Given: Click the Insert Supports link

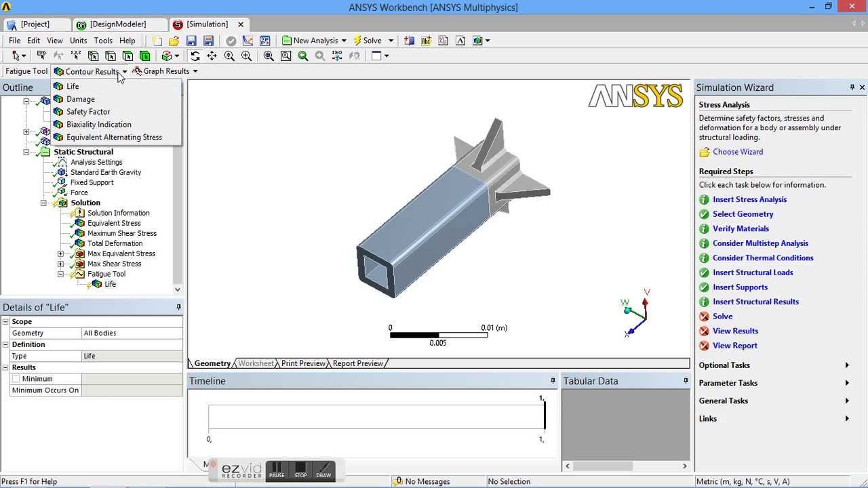Looking at the screenshot, I should (x=740, y=287).
